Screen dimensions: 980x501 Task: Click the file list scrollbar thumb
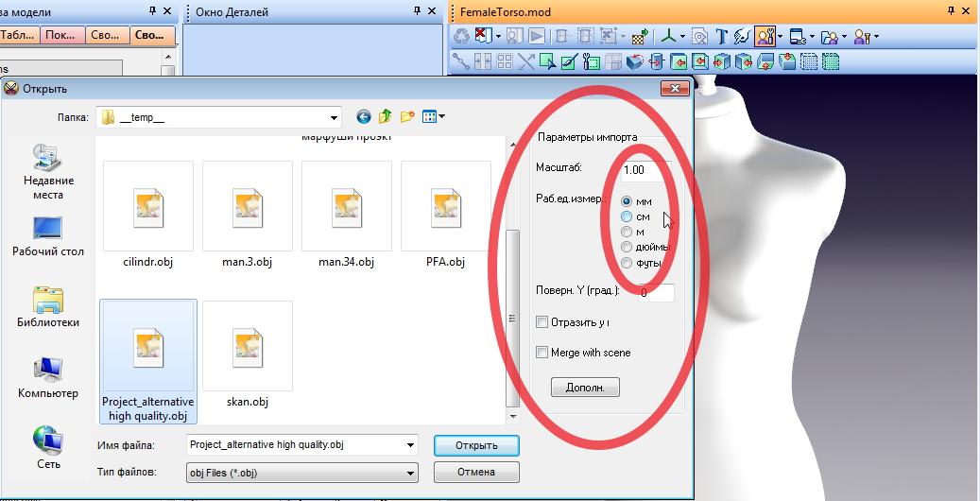[512, 319]
